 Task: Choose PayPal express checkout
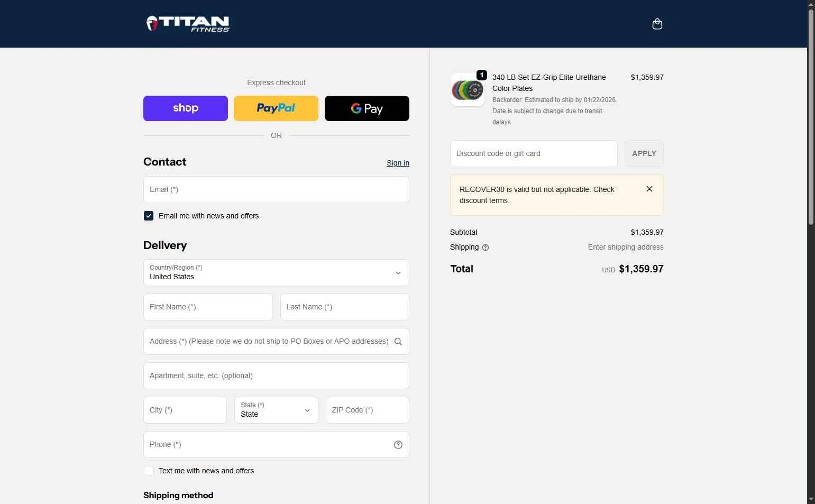276,108
